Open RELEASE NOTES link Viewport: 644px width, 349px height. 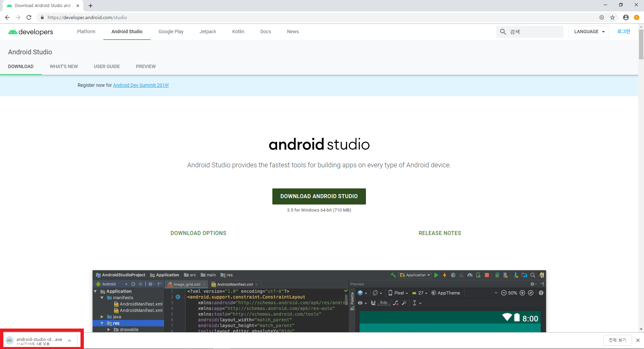(440, 233)
